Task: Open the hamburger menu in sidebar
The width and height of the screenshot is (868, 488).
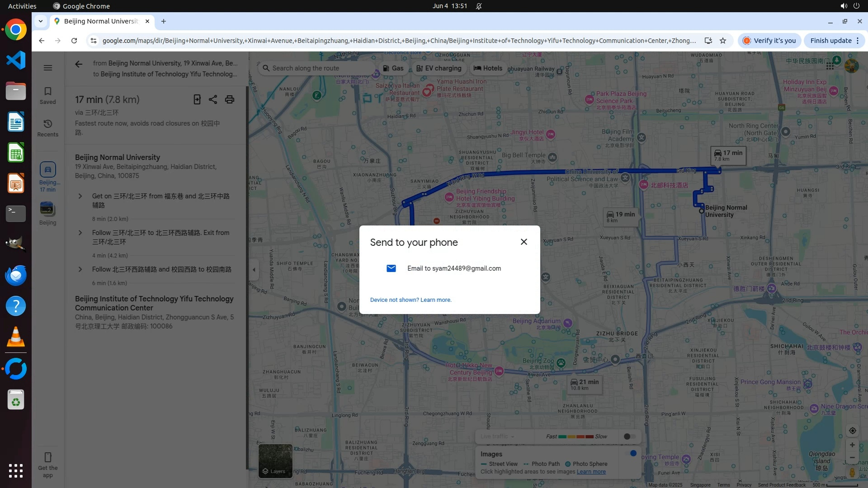Action: (x=48, y=68)
